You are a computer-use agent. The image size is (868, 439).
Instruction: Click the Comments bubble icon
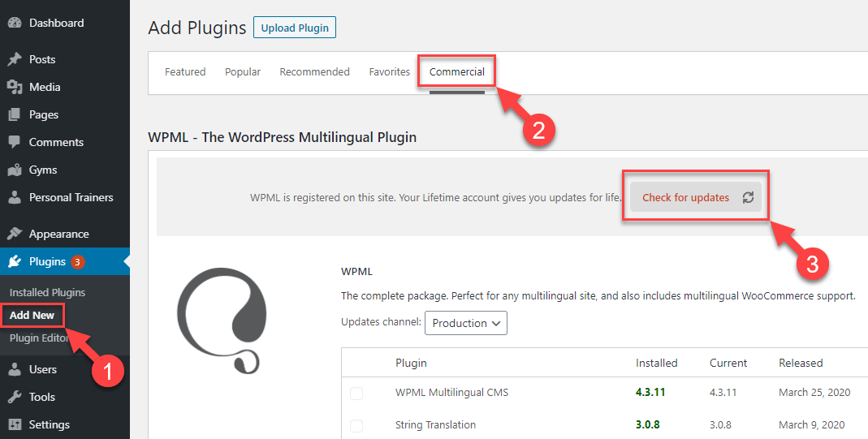(x=15, y=143)
